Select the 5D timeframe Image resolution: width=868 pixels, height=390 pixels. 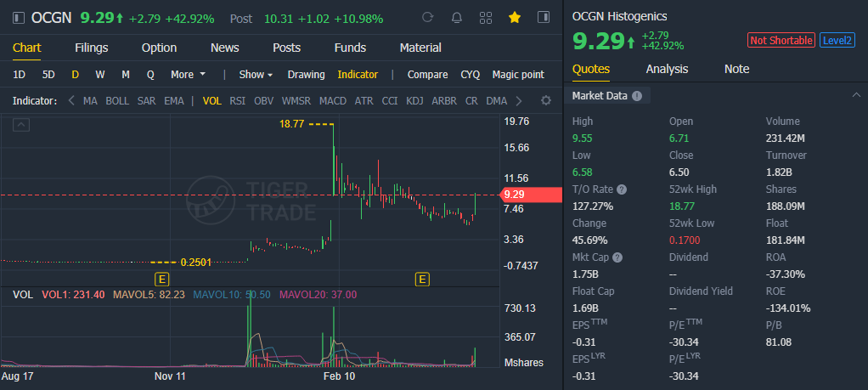[x=48, y=74]
